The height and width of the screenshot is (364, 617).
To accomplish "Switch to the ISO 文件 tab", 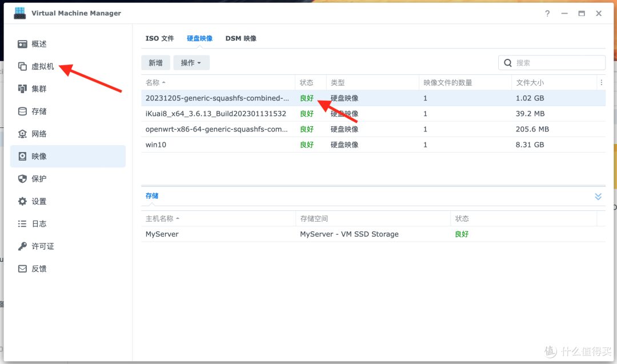I will click(159, 38).
